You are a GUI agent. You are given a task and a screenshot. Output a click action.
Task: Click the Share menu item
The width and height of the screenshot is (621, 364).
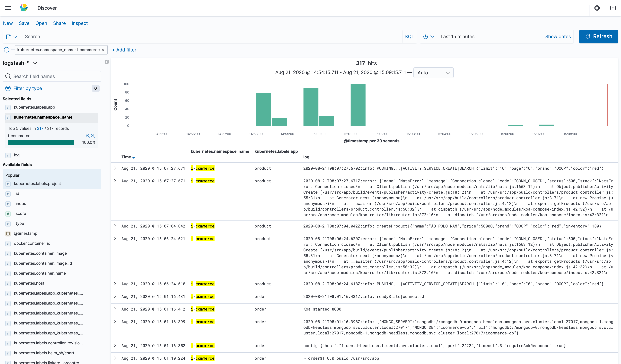[x=59, y=23]
